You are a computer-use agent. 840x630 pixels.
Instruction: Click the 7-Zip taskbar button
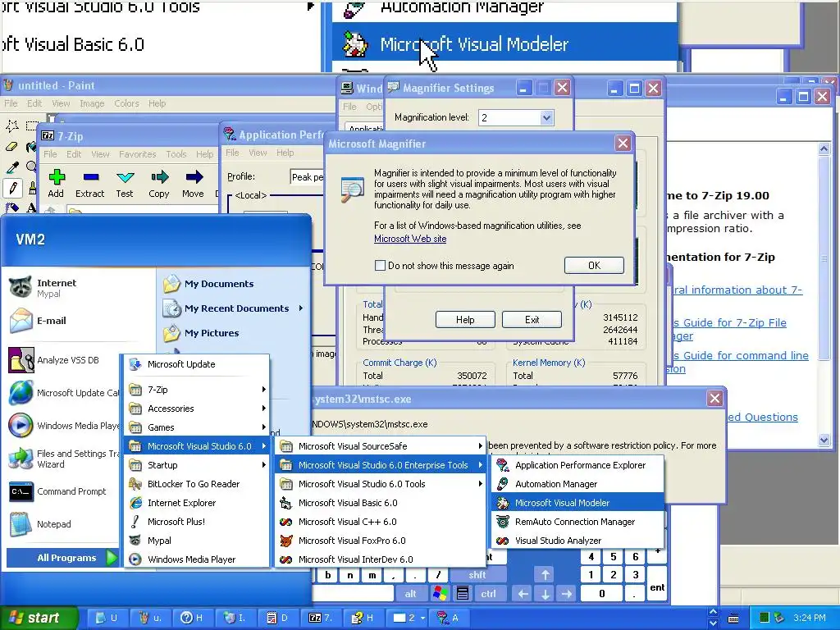coord(321,618)
